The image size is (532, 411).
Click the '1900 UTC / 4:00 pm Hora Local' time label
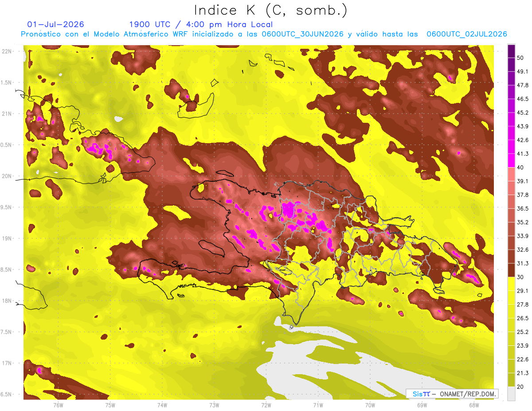pos(201,24)
